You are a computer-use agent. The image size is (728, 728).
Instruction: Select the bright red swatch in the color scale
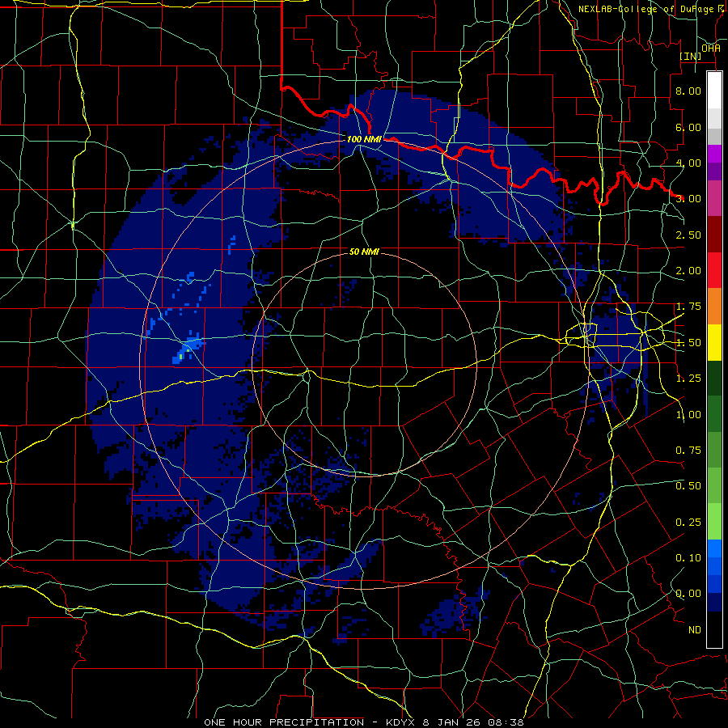click(714, 270)
